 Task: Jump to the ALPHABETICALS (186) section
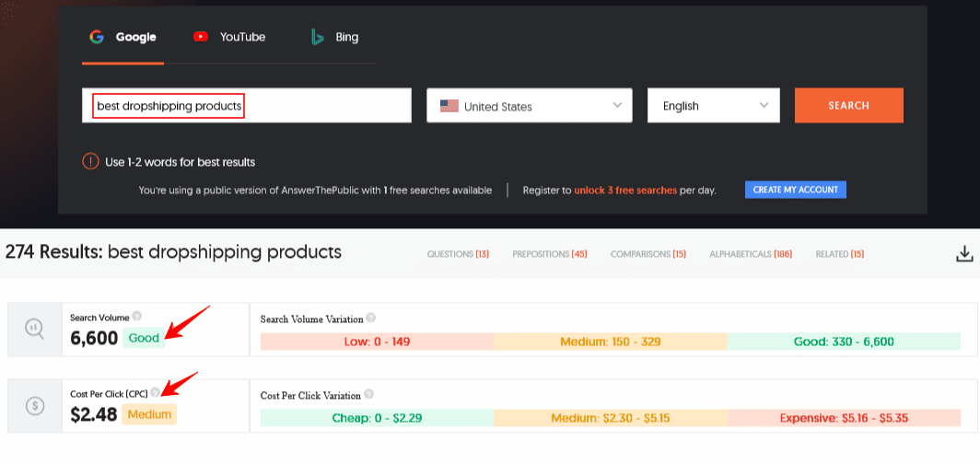(751, 254)
